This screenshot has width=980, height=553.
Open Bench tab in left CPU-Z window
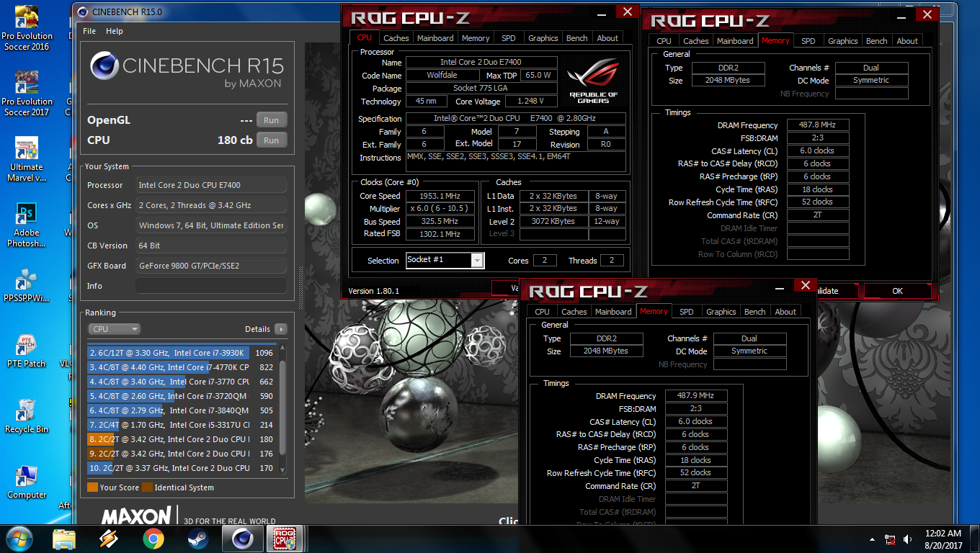pos(577,38)
